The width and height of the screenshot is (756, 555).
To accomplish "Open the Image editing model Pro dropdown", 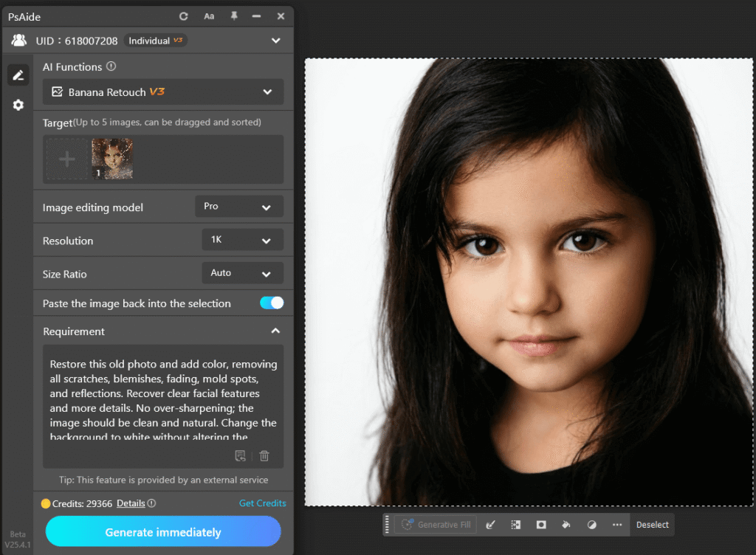I will tap(238, 207).
